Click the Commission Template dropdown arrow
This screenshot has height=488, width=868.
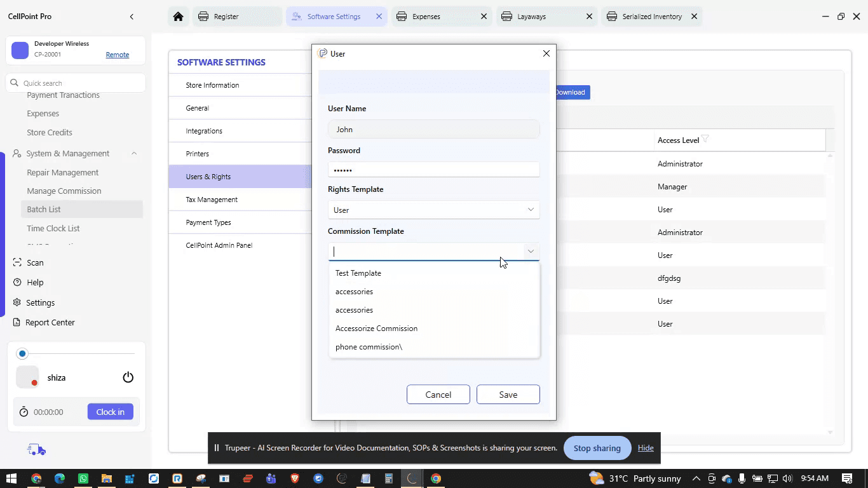tap(531, 251)
